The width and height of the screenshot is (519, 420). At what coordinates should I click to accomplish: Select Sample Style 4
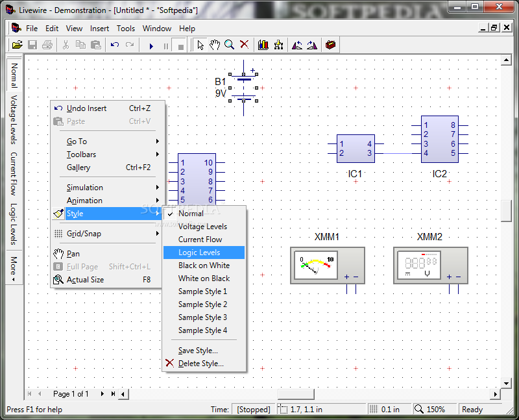(x=204, y=330)
